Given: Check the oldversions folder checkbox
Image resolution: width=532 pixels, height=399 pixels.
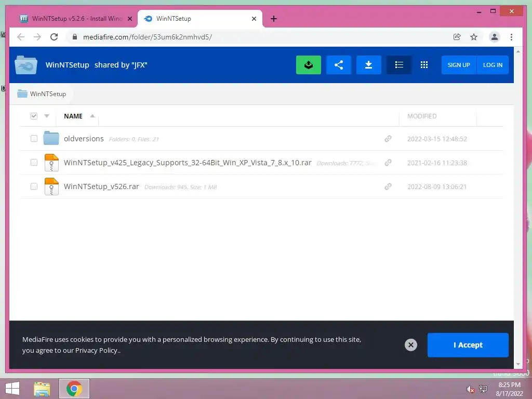Looking at the screenshot, I should pyautogui.click(x=34, y=138).
